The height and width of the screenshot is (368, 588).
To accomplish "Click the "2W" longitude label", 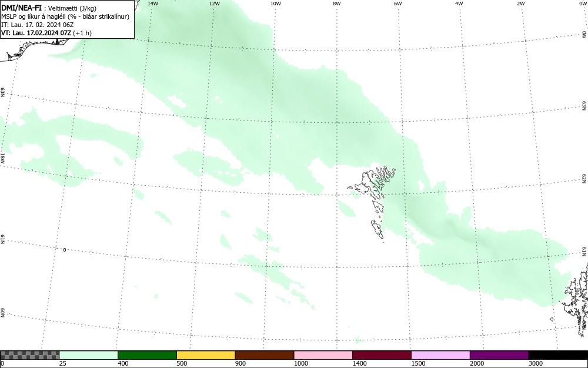I will (x=520, y=4).
